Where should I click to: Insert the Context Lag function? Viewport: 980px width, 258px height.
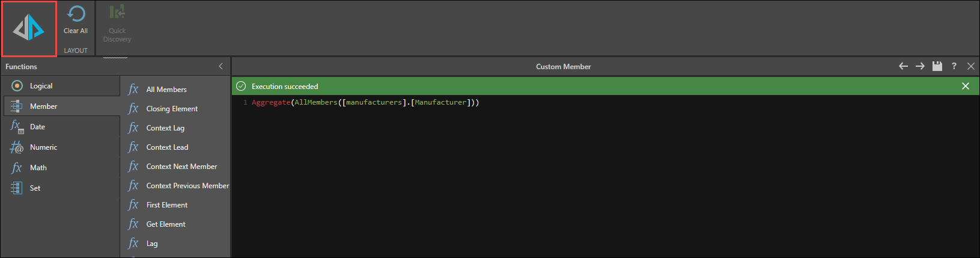[165, 128]
